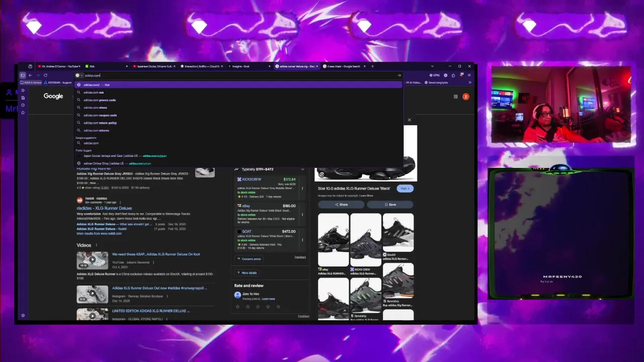Image resolution: width=644 pixels, height=362 pixels.
Task: Click More details button
Action: coord(247,273)
